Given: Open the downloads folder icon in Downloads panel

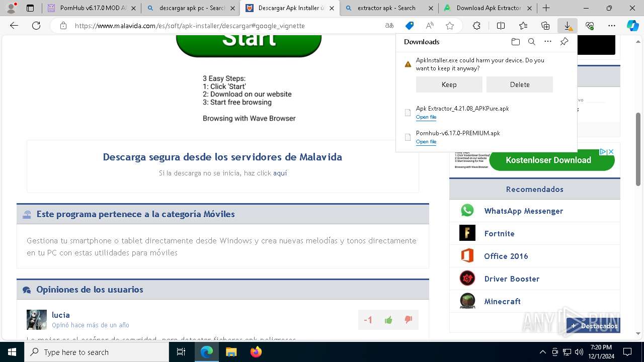Looking at the screenshot, I should tap(515, 42).
